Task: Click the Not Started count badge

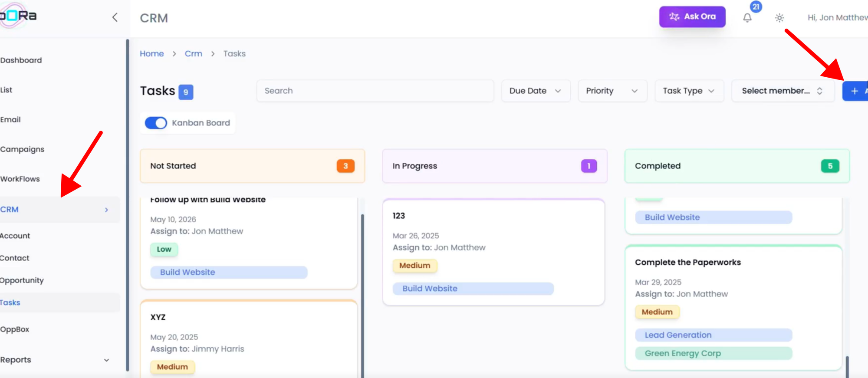Action: 345,166
